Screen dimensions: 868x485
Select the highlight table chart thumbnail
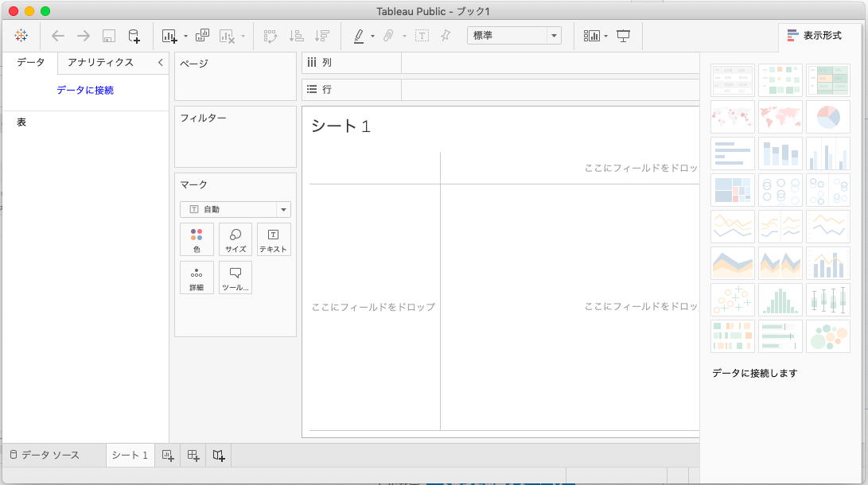pyautogui.click(x=828, y=80)
